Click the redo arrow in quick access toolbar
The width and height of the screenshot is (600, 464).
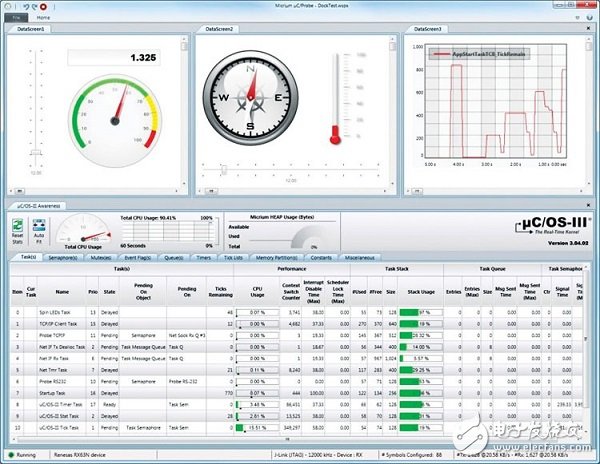point(33,7)
